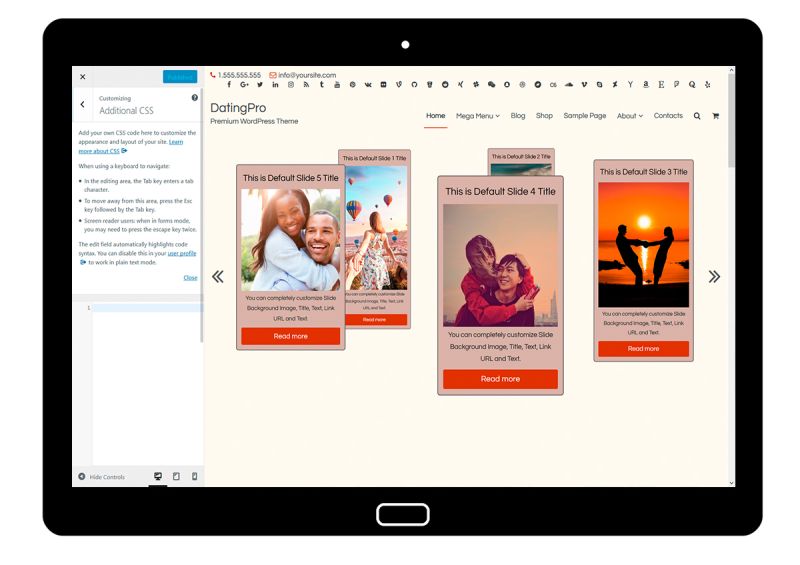Click the blue Published button
Screen dimensions: 800x565
pyautogui.click(x=180, y=77)
